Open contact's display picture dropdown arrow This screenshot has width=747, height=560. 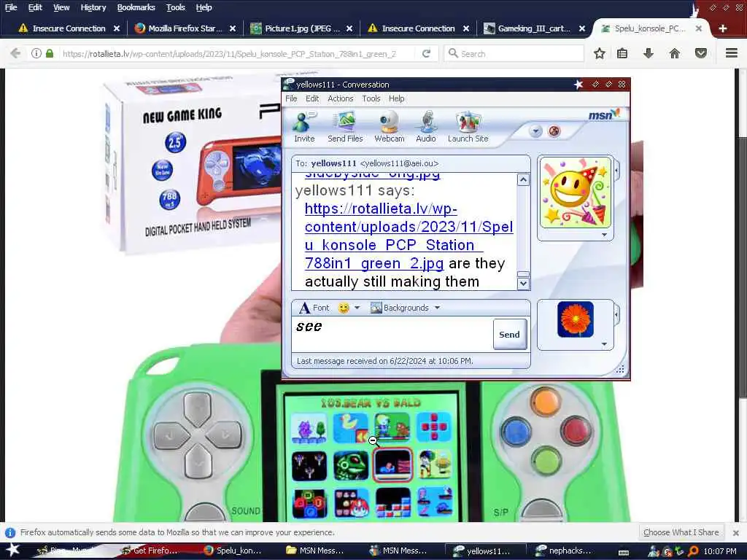[x=604, y=235]
